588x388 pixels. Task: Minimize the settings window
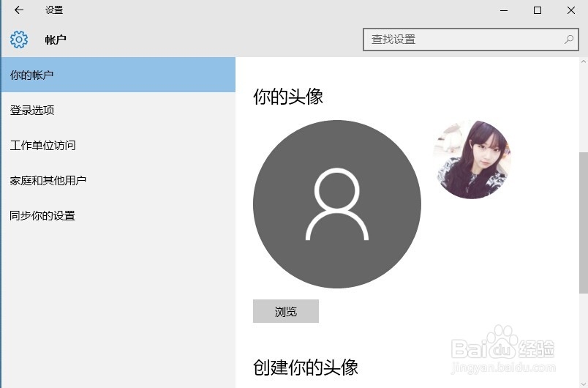pos(504,10)
